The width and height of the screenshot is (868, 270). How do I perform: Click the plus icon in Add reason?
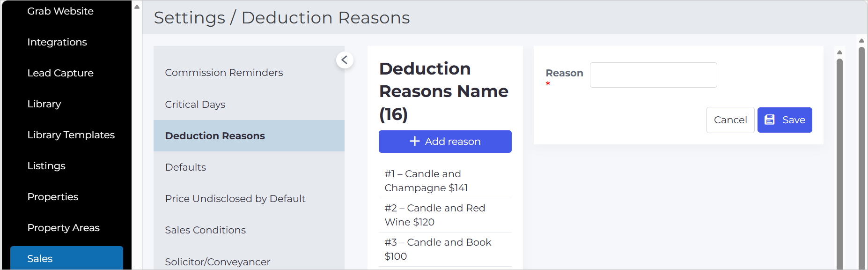pos(415,141)
